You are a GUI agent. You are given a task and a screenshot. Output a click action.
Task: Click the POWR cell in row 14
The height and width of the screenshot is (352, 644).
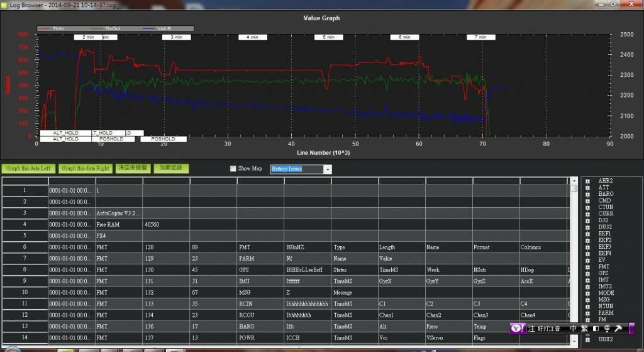tap(260, 338)
